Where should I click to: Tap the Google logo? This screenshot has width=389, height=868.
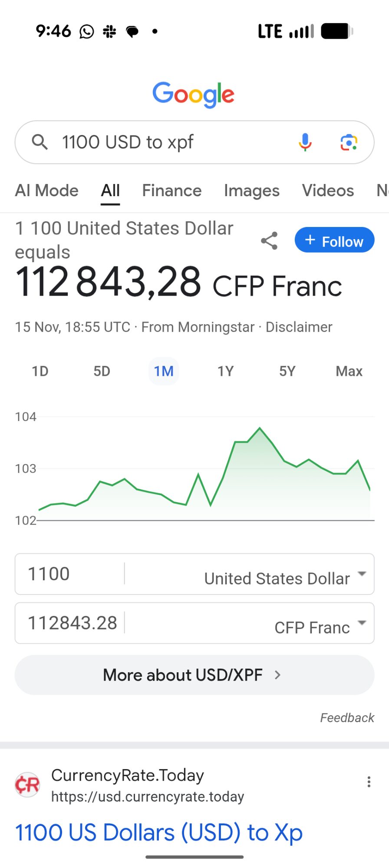[x=194, y=94]
